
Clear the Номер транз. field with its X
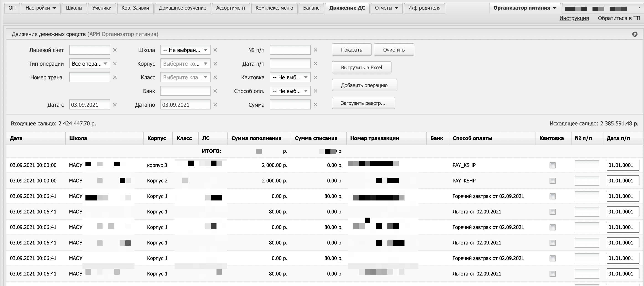(x=115, y=77)
